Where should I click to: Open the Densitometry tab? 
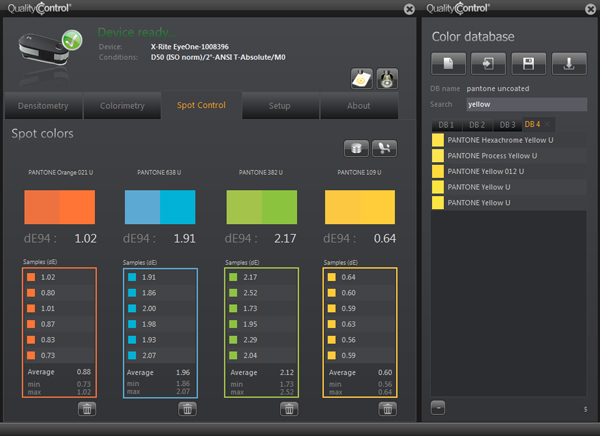(43, 106)
